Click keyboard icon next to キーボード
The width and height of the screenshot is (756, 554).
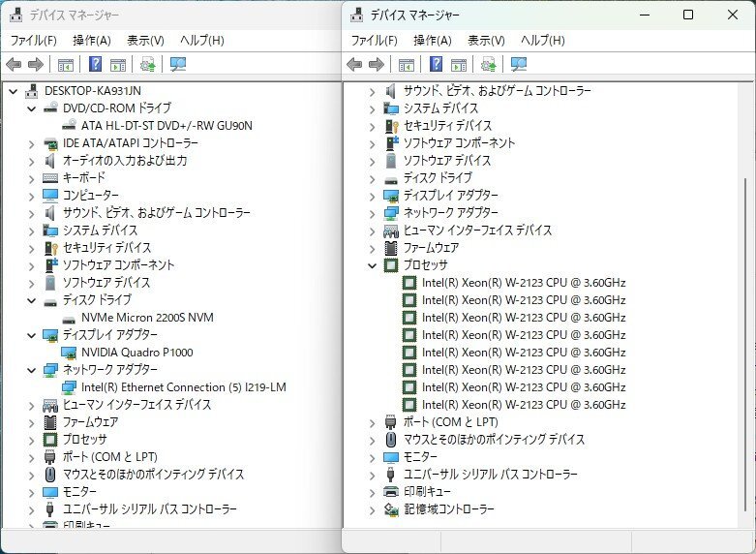click(50, 178)
